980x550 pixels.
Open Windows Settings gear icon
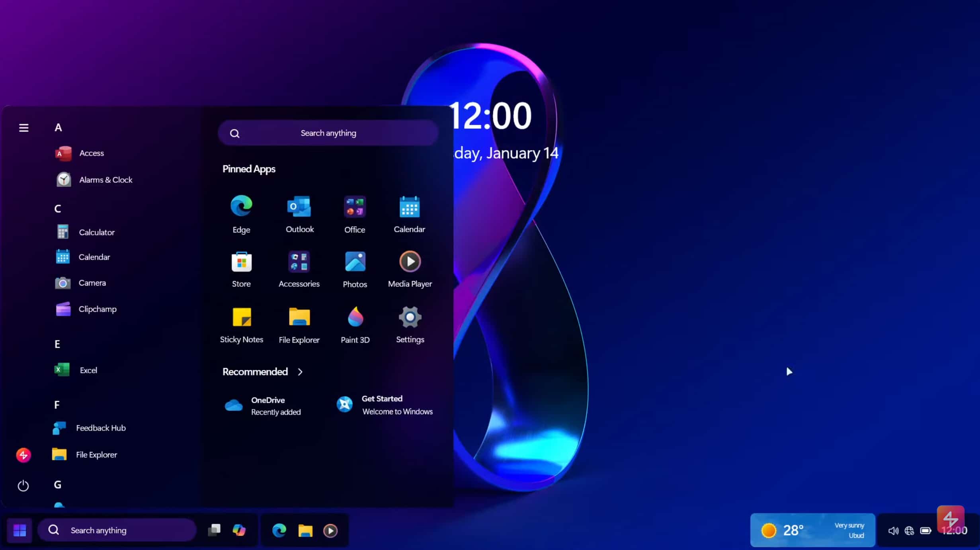click(x=409, y=316)
